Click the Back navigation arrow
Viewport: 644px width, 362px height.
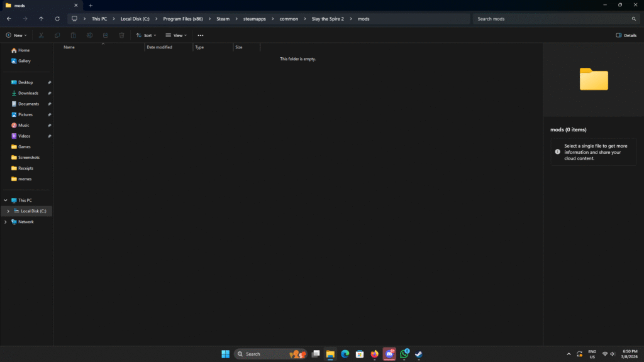pyautogui.click(x=9, y=19)
